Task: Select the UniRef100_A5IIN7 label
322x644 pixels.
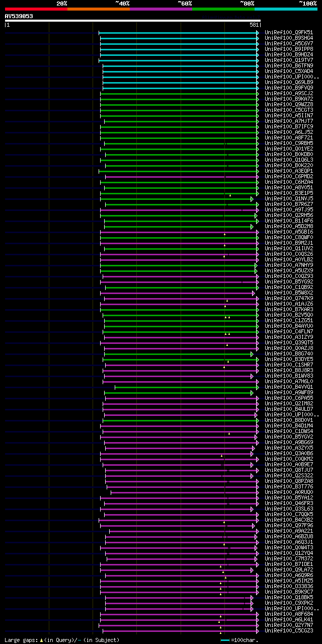Action: pos(289,115)
